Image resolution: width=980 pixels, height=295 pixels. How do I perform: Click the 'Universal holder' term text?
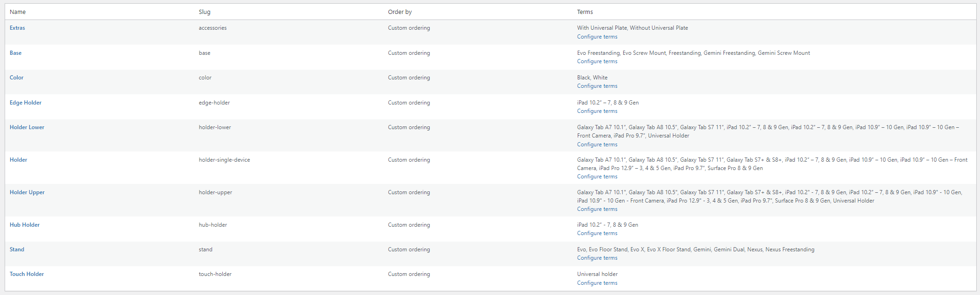coord(597,274)
